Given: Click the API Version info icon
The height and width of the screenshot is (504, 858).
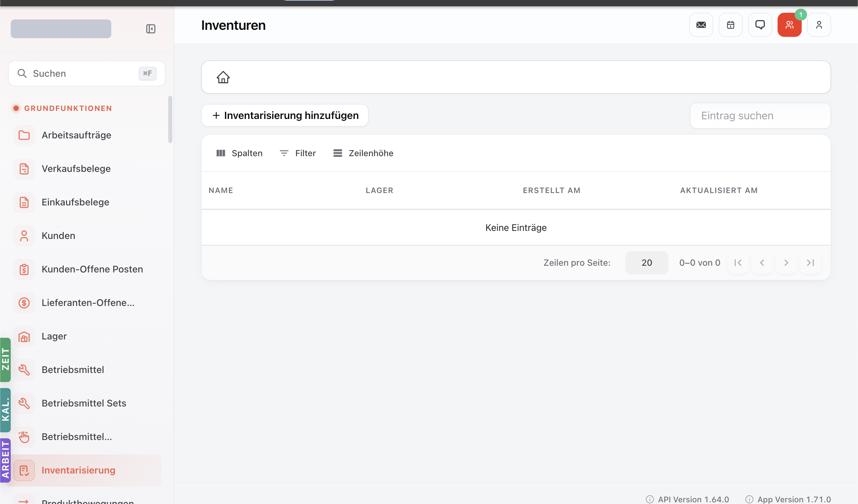Looking at the screenshot, I should (x=650, y=499).
